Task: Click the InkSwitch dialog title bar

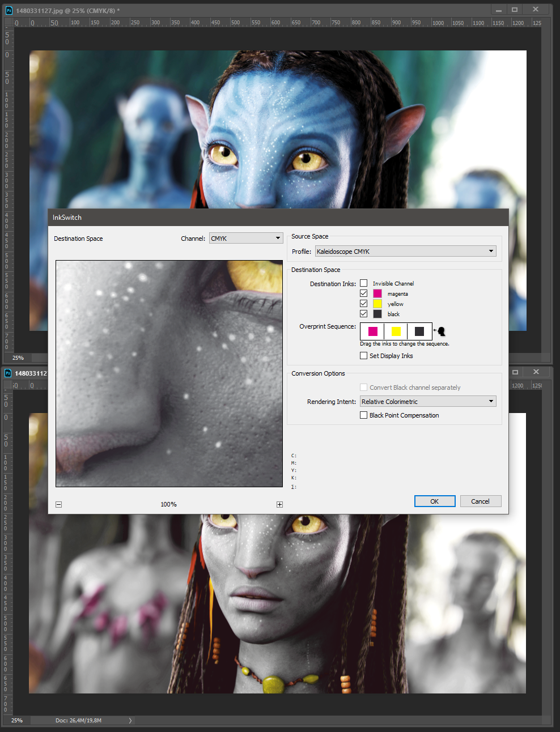Action: (278, 218)
